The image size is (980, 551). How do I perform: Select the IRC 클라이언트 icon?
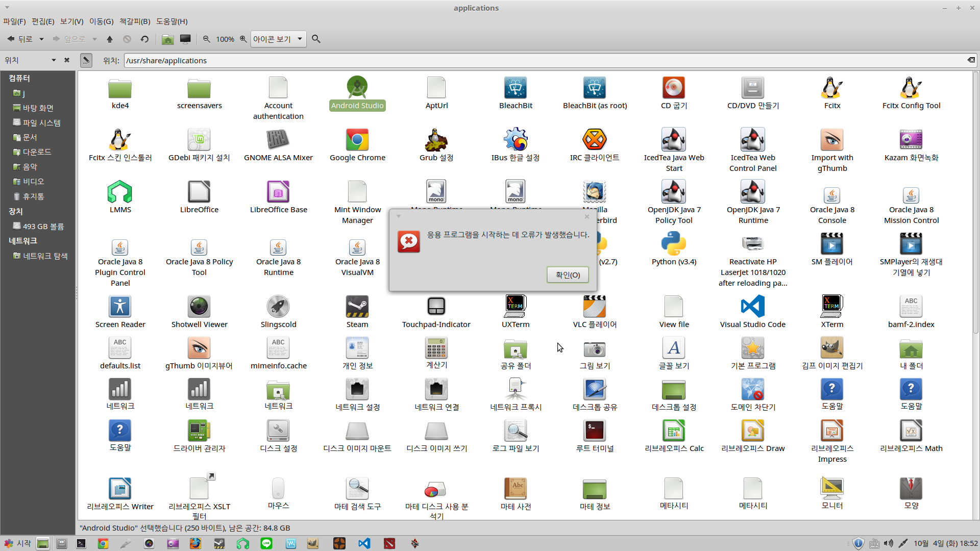(595, 140)
